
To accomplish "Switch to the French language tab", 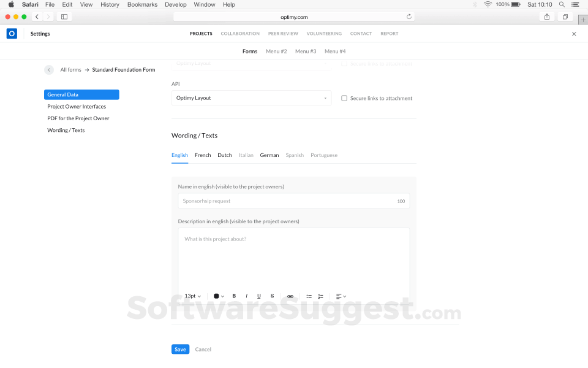I will click(x=203, y=155).
